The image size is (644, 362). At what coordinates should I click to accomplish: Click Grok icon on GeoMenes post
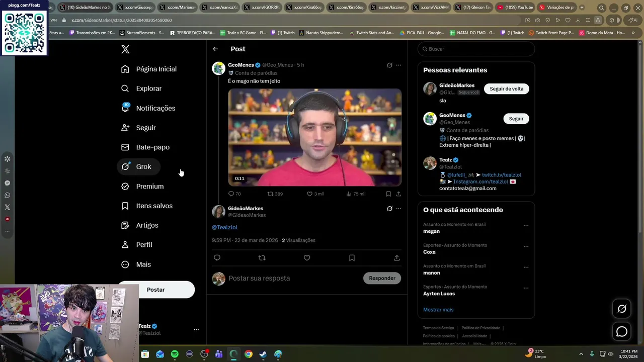tap(389, 65)
